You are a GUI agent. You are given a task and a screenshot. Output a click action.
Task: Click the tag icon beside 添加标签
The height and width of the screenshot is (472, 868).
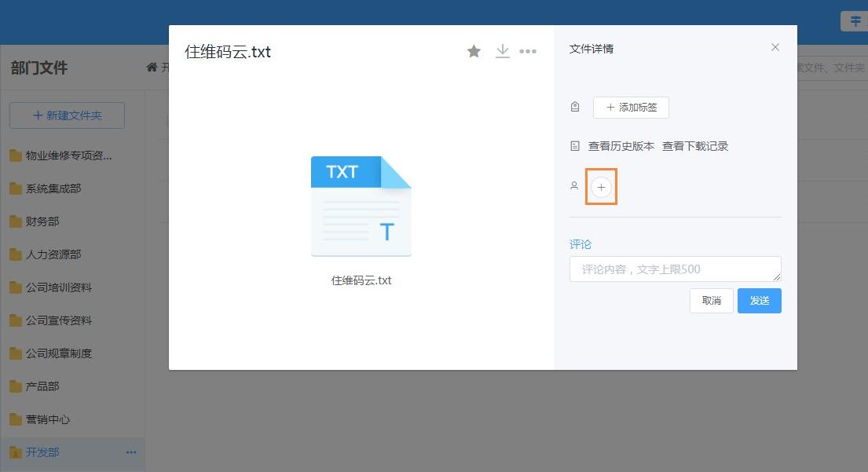point(574,107)
